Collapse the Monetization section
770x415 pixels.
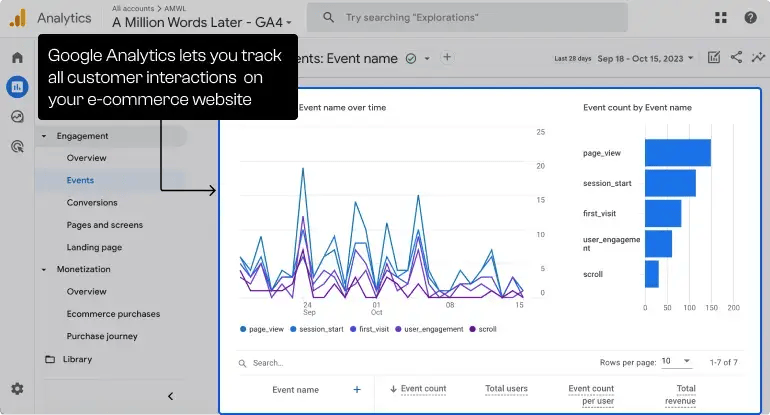(44, 269)
